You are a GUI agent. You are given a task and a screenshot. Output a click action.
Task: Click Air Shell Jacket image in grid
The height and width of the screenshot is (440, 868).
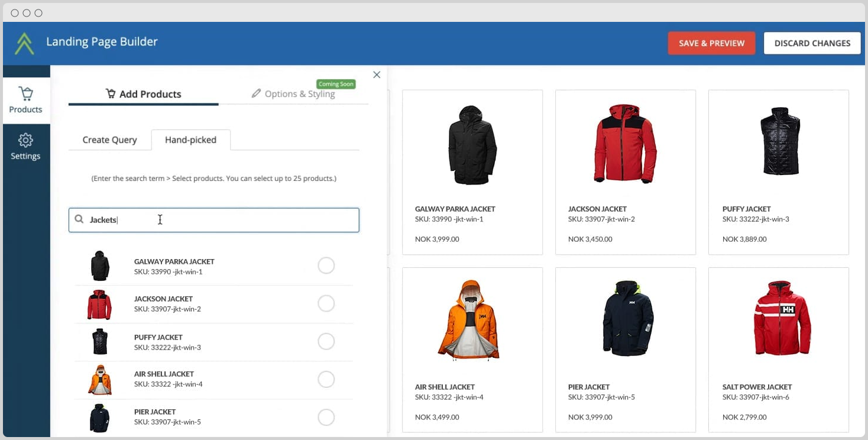[469, 319]
